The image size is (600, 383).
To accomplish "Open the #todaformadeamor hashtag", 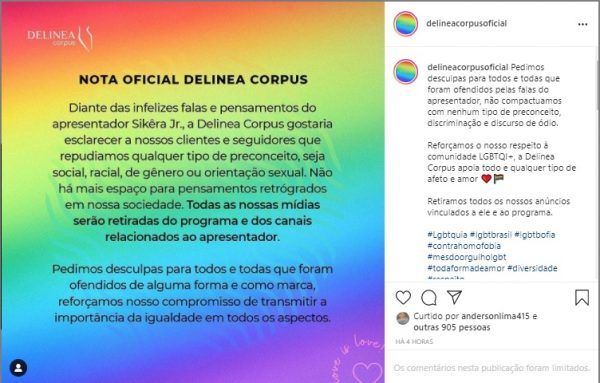I will tap(466, 268).
